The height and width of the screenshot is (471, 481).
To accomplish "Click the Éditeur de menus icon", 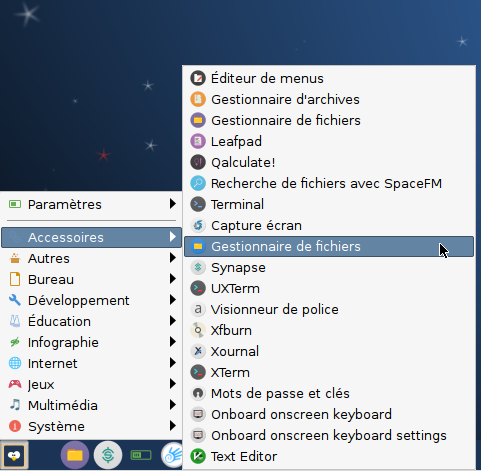I will point(198,78).
